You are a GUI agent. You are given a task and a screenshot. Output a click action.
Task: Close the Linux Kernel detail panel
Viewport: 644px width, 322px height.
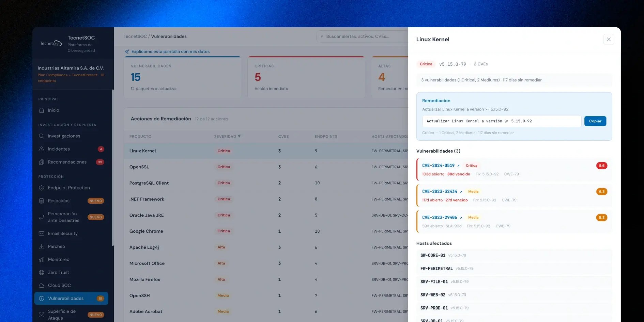[609, 39]
